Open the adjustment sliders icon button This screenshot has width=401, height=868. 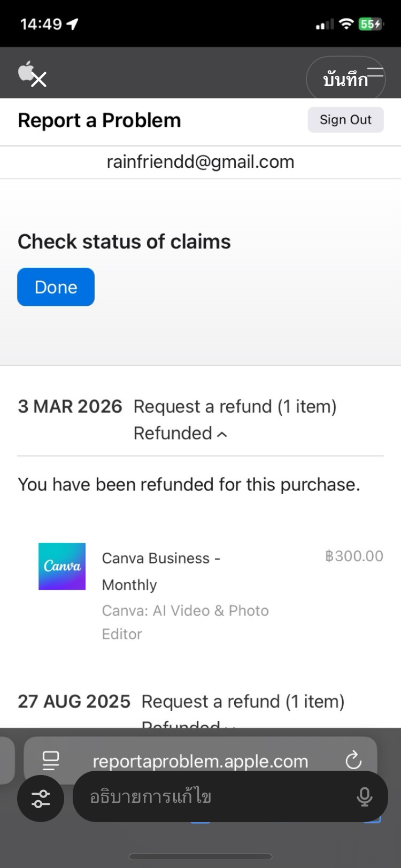click(x=41, y=799)
